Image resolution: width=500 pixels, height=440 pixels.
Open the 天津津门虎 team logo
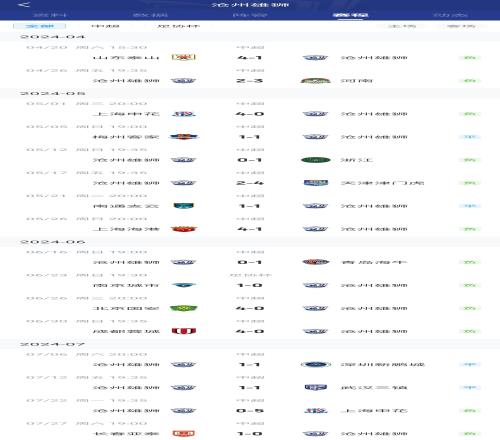(x=315, y=183)
